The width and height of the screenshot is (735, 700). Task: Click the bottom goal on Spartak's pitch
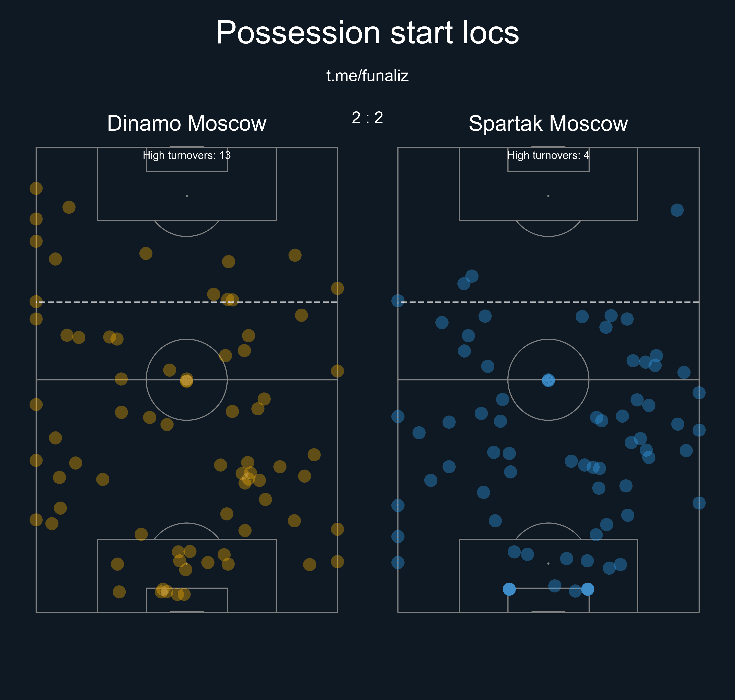(x=548, y=612)
